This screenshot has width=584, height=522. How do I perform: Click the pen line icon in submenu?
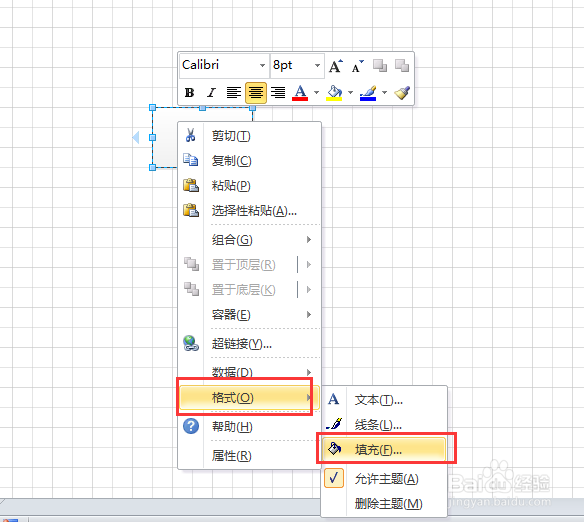(x=334, y=424)
